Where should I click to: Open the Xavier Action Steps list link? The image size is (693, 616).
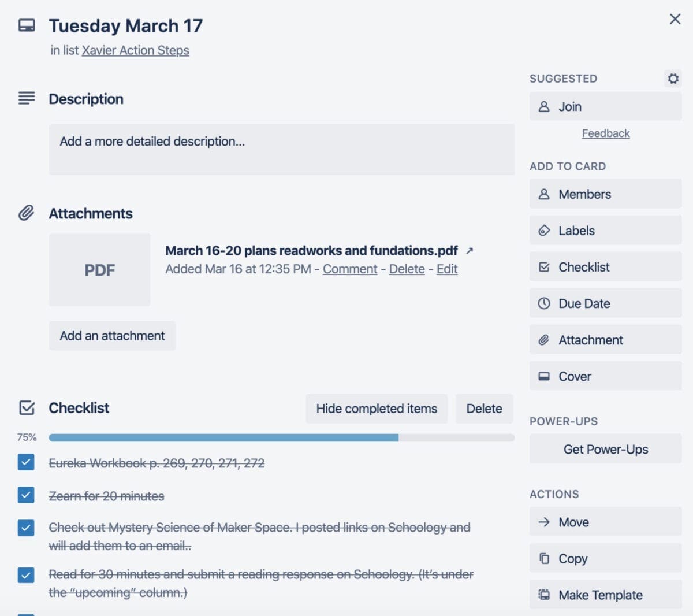coord(135,50)
